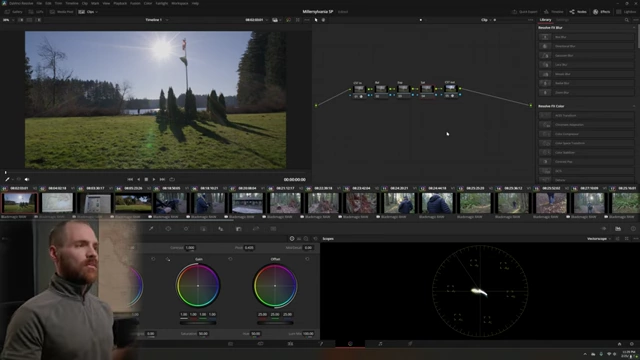Go to the Edit page

coord(290,344)
